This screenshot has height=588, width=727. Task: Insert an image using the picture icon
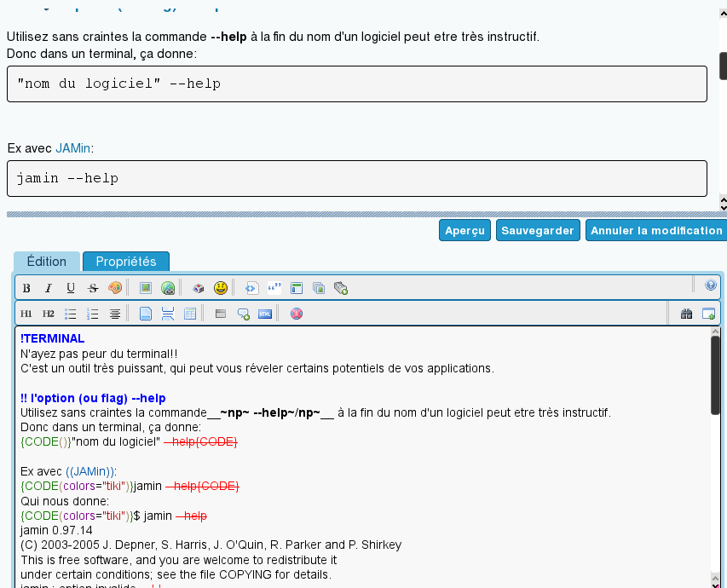point(146,288)
